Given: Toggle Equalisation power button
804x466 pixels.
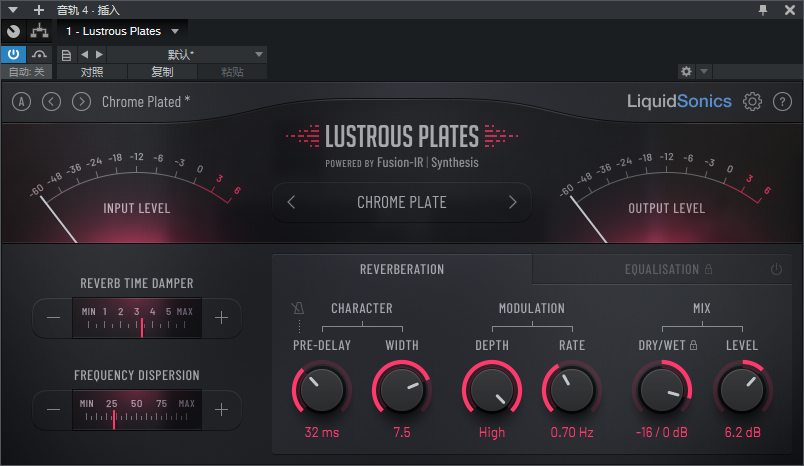Looking at the screenshot, I should pyautogui.click(x=776, y=269).
